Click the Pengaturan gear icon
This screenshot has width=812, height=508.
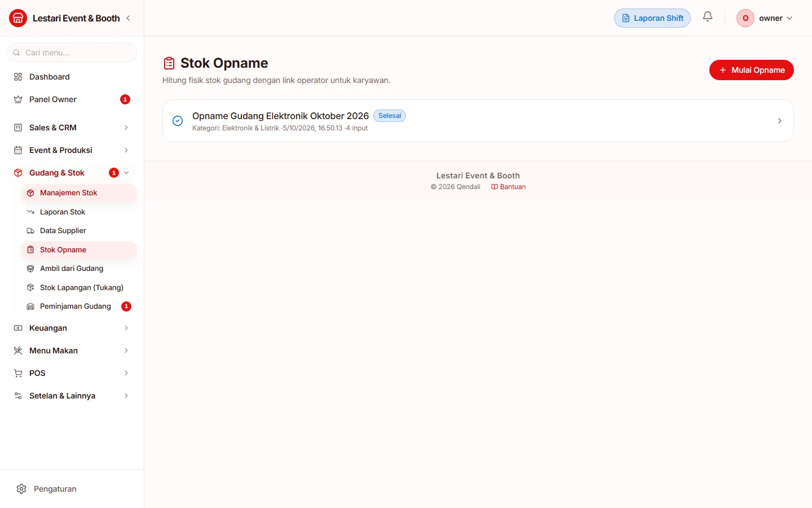tap(21, 489)
